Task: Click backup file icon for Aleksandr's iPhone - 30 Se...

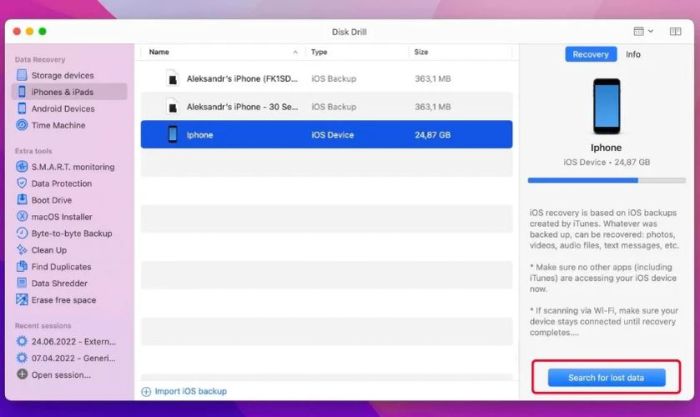Action: [x=172, y=107]
